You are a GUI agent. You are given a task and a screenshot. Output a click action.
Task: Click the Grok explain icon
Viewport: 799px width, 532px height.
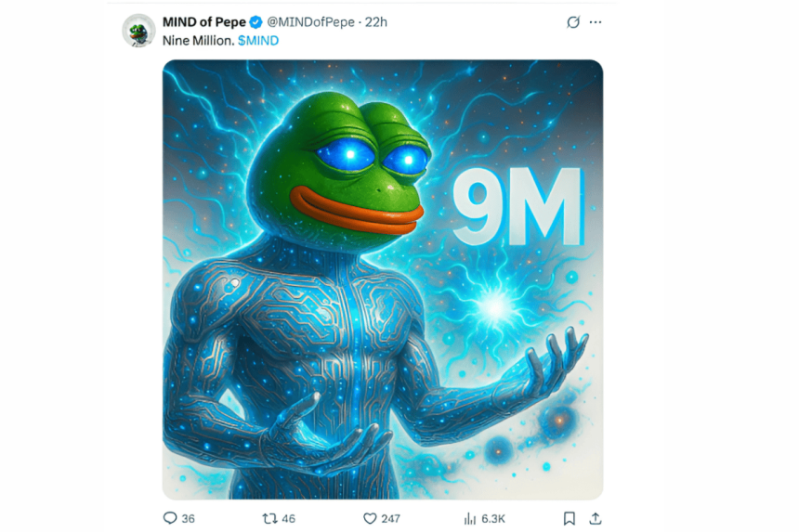point(573,22)
